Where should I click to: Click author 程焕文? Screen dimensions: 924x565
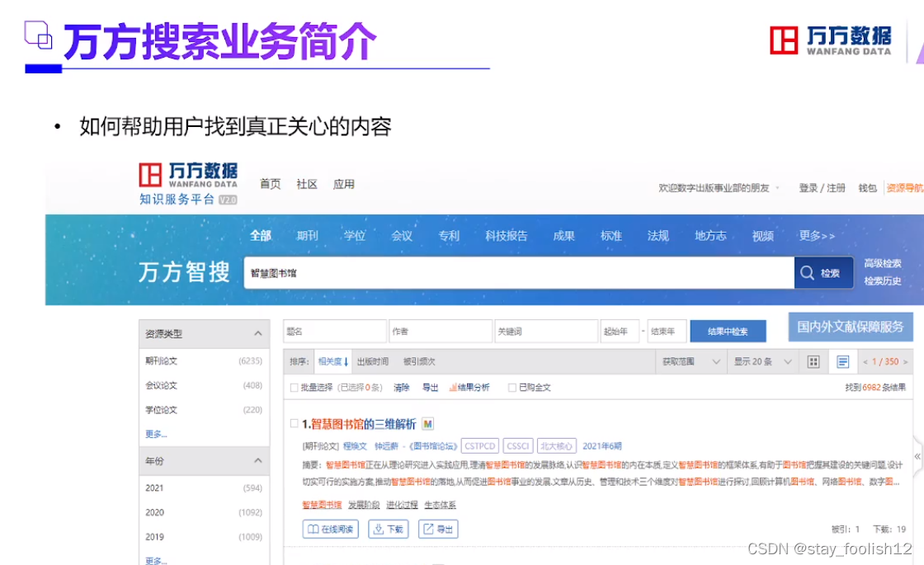tap(355, 446)
